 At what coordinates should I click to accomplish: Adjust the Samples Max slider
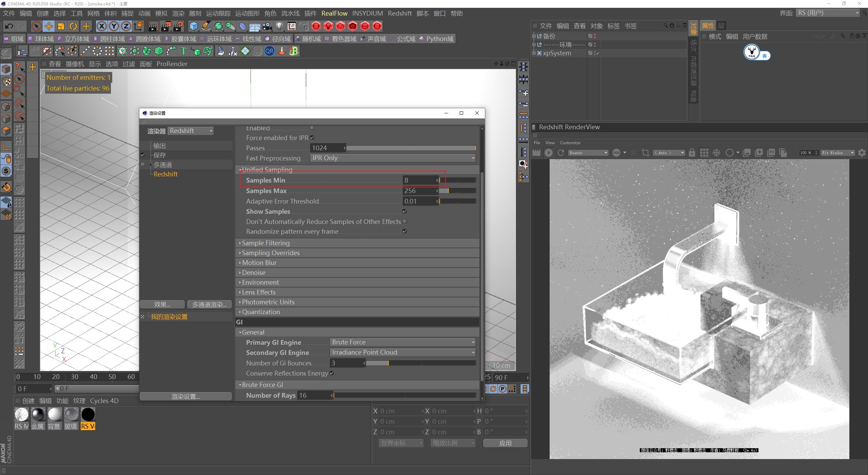click(x=457, y=191)
